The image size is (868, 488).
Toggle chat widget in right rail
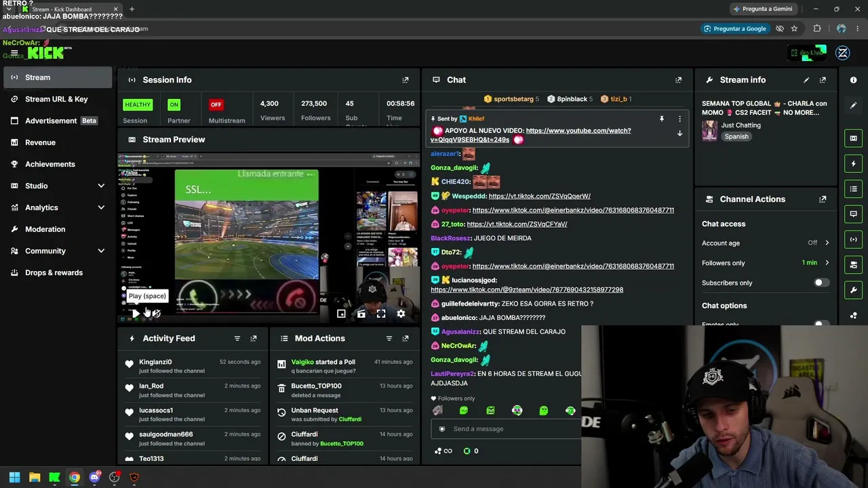click(853, 214)
